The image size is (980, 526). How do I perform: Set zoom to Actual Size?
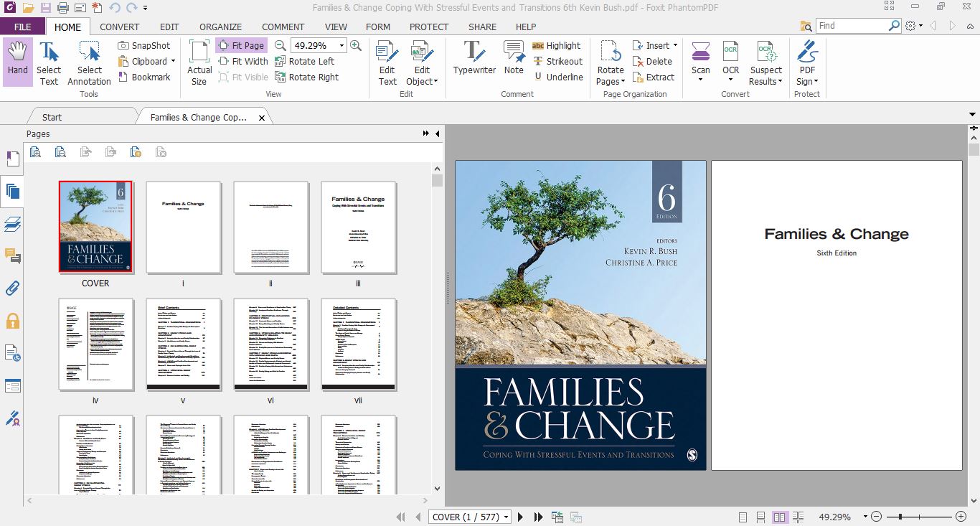pos(199,62)
